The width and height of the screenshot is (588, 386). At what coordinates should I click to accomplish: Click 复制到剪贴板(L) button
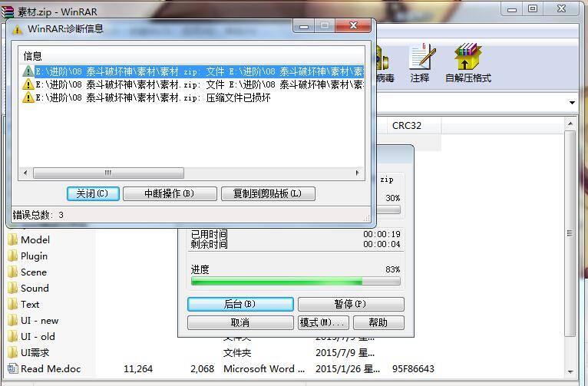268,193
